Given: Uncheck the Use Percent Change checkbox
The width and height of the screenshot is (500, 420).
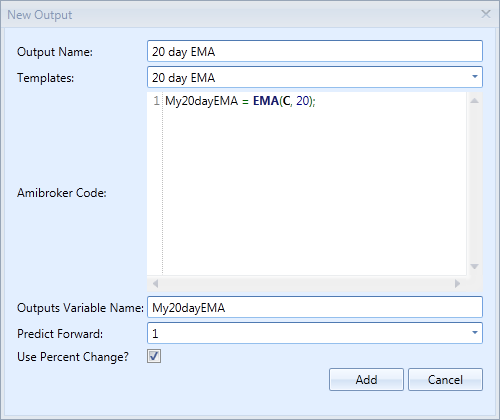Looking at the screenshot, I should point(154,356).
